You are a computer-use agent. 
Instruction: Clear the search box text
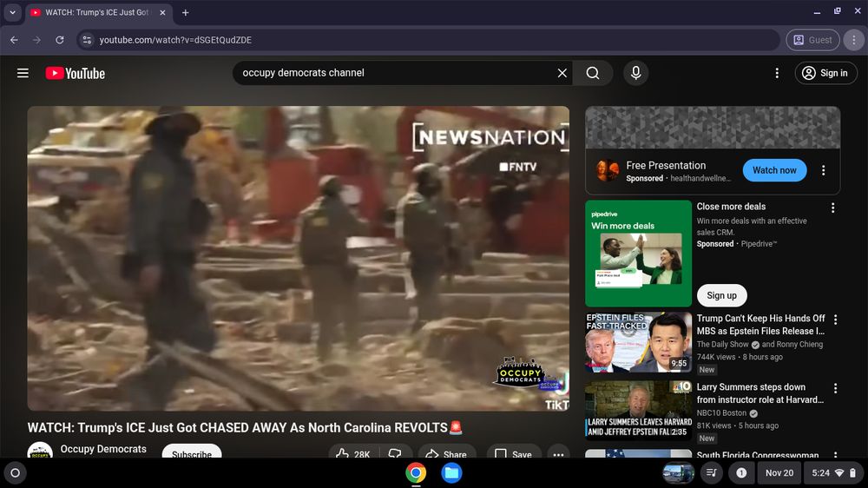[x=562, y=73]
